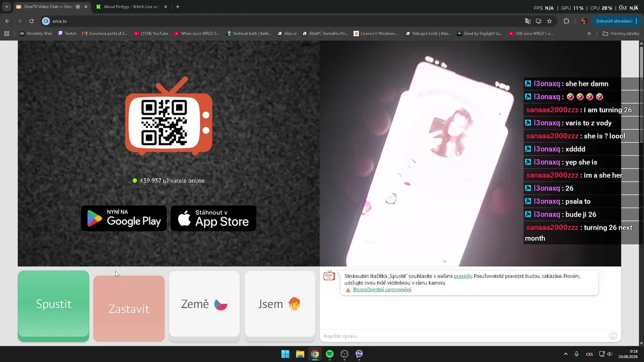Close the OmeTV Video Chat tab
Viewport: 644px width, 362px height.
[86, 7]
